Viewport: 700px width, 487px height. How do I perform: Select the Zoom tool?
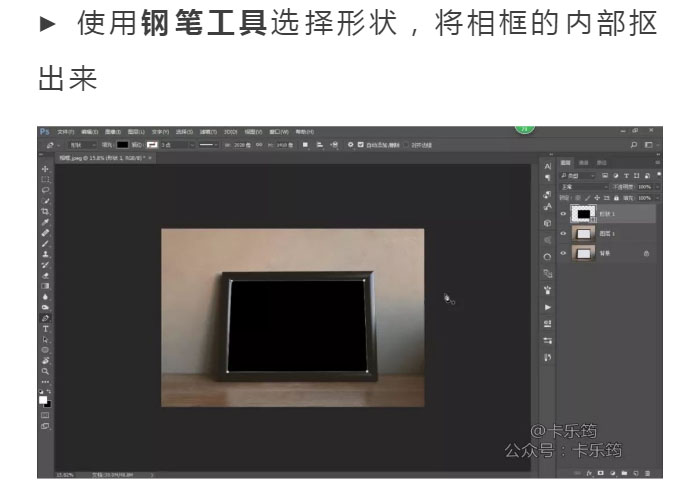tap(45, 371)
